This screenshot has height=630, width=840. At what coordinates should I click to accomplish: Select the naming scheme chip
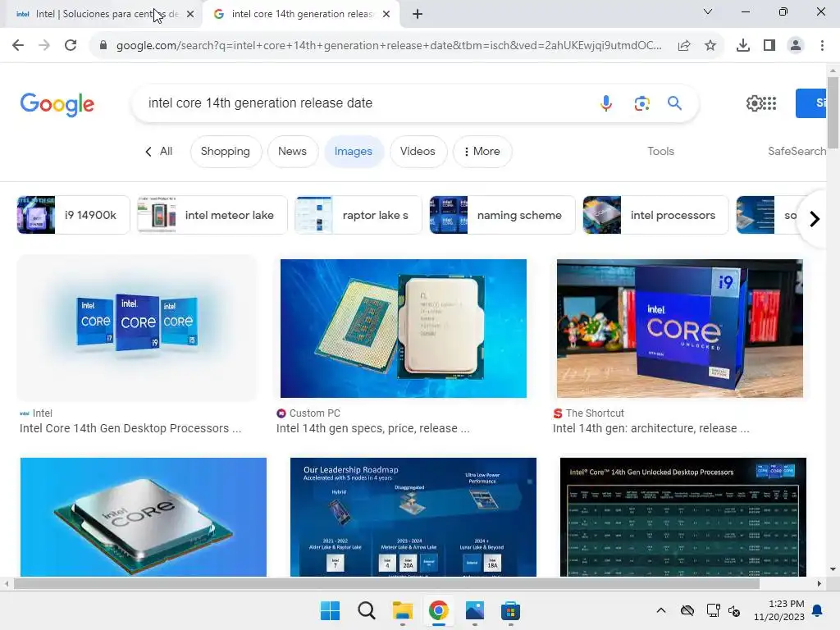click(503, 216)
